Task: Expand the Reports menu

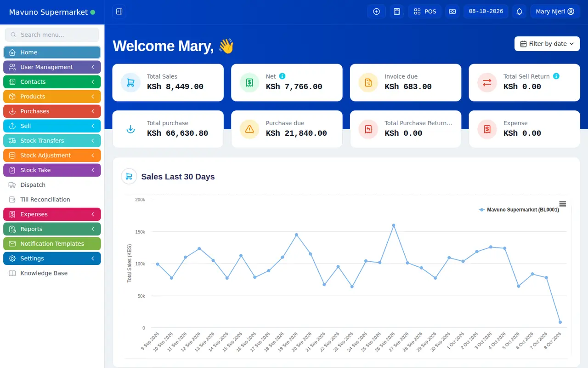Action: click(x=52, y=229)
